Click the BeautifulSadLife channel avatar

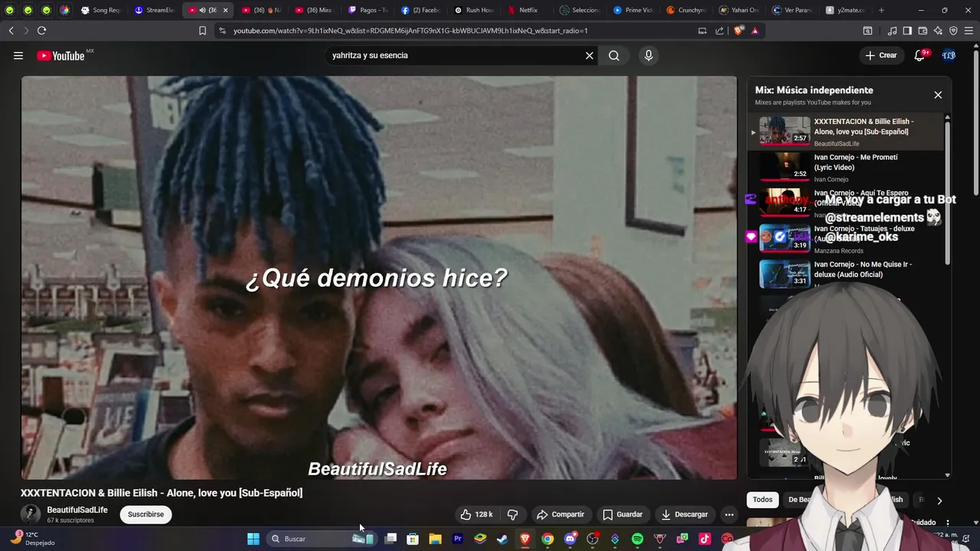coord(31,514)
